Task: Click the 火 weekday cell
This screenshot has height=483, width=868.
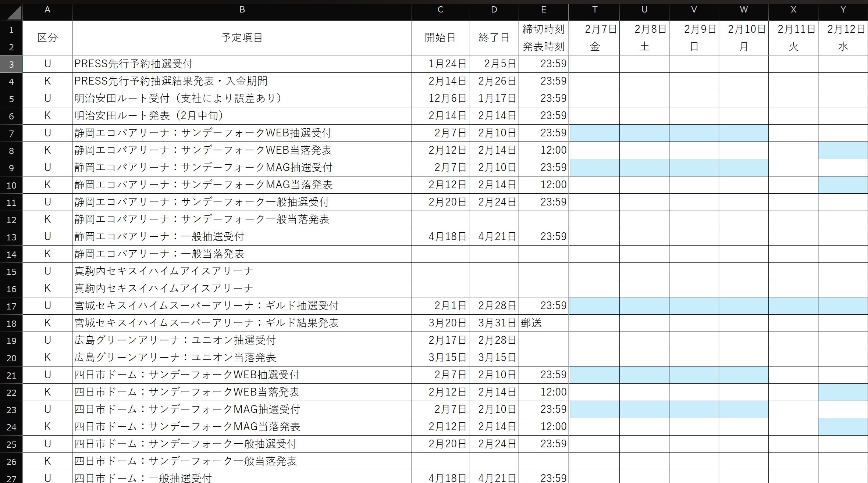Action: [793, 47]
